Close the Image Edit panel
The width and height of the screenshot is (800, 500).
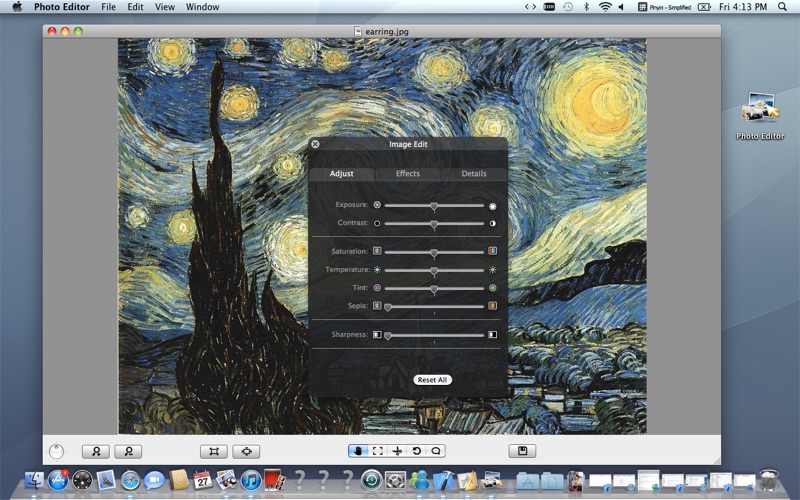pos(315,144)
